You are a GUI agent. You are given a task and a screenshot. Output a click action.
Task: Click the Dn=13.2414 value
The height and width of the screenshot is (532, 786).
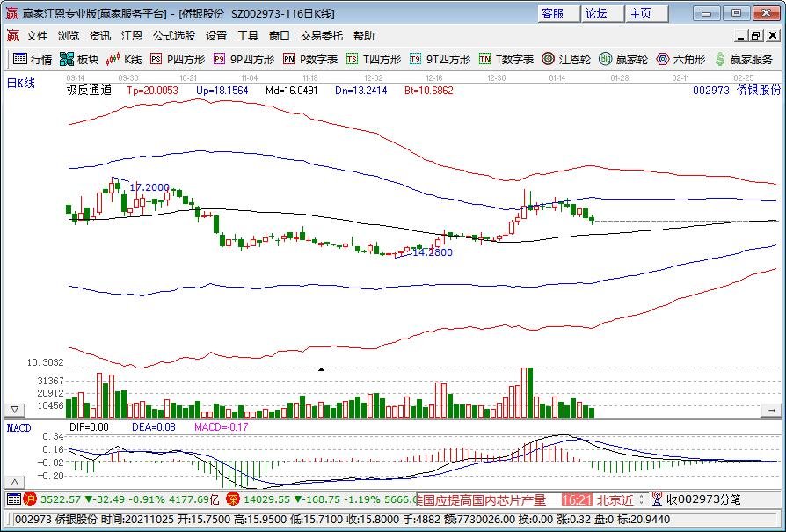click(361, 91)
